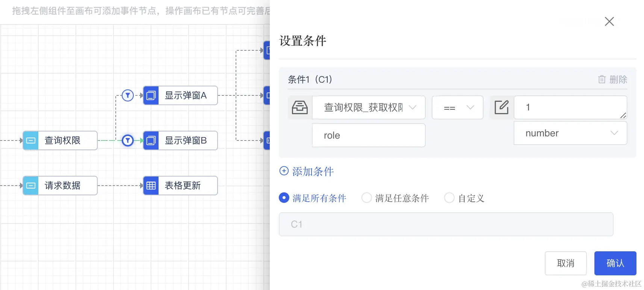644x290 pixels.
Task: Expand the number type dropdown
Action: (570, 133)
